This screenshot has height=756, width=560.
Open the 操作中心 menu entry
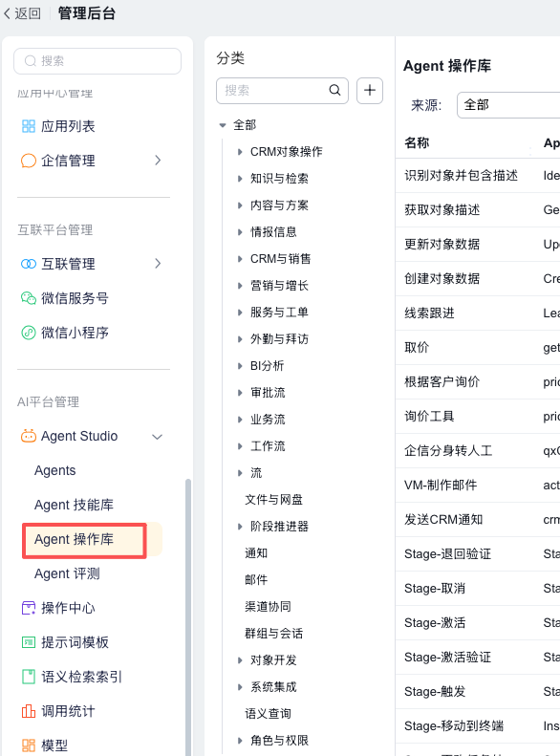pyautogui.click(x=68, y=608)
